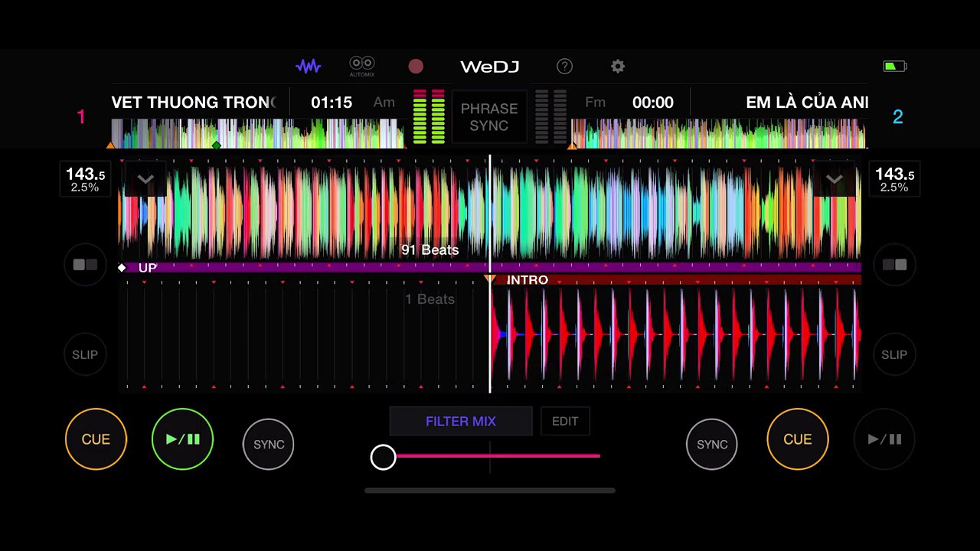The width and height of the screenshot is (980, 551).
Task: Start recording with the red record button
Action: coord(416,67)
